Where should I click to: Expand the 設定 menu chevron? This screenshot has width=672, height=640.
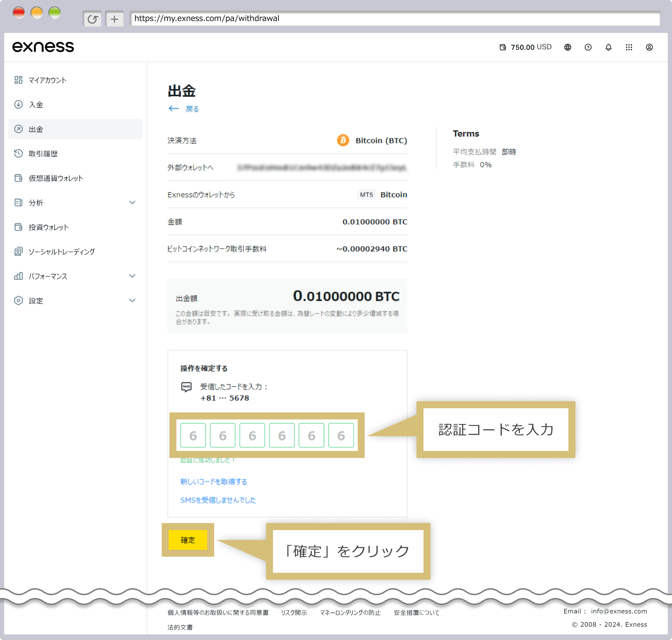pos(132,300)
